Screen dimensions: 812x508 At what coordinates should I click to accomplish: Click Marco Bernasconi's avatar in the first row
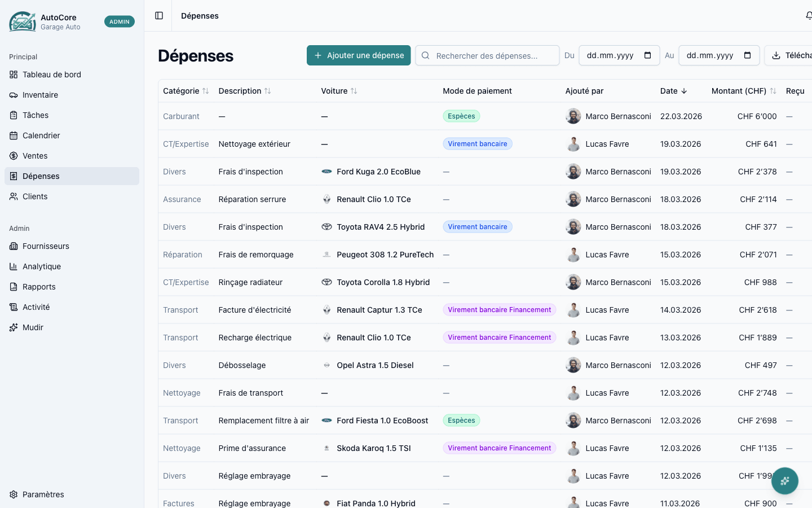(573, 116)
